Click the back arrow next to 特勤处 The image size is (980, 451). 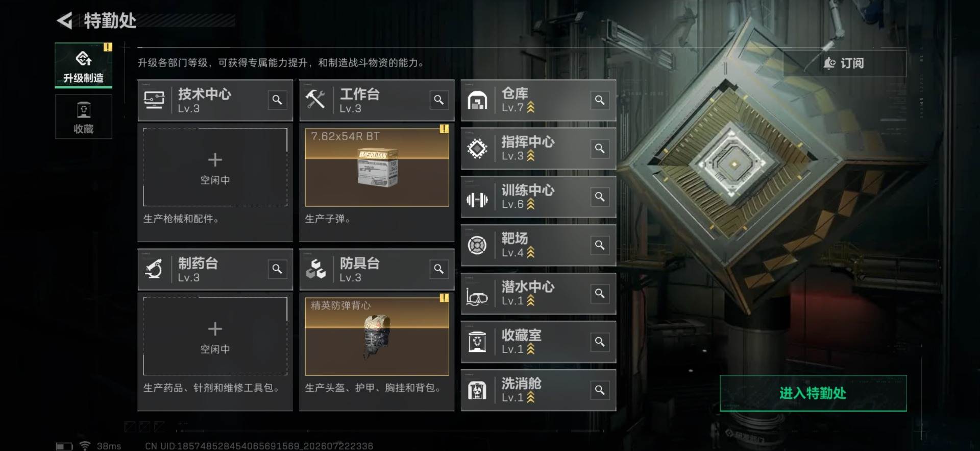[65, 20]
